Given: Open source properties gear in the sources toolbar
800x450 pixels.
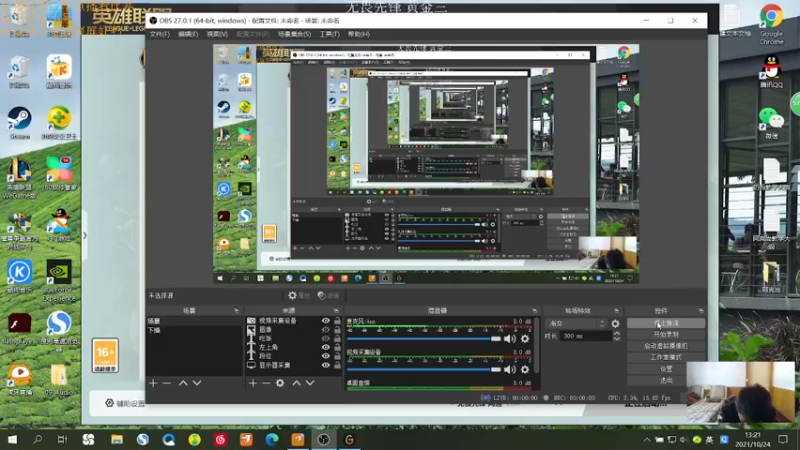Looking at the screenshot, I should (x=280, y=383).
